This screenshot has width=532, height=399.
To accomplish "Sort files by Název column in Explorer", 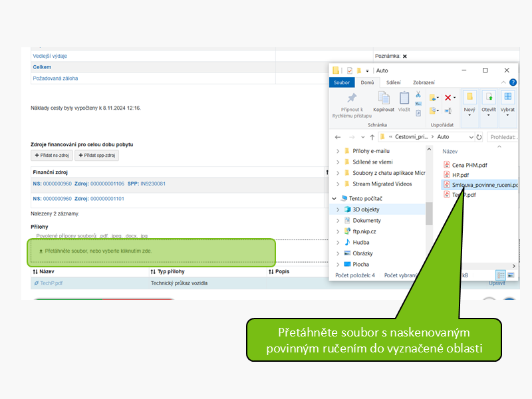I will click(x=450, y=152).
